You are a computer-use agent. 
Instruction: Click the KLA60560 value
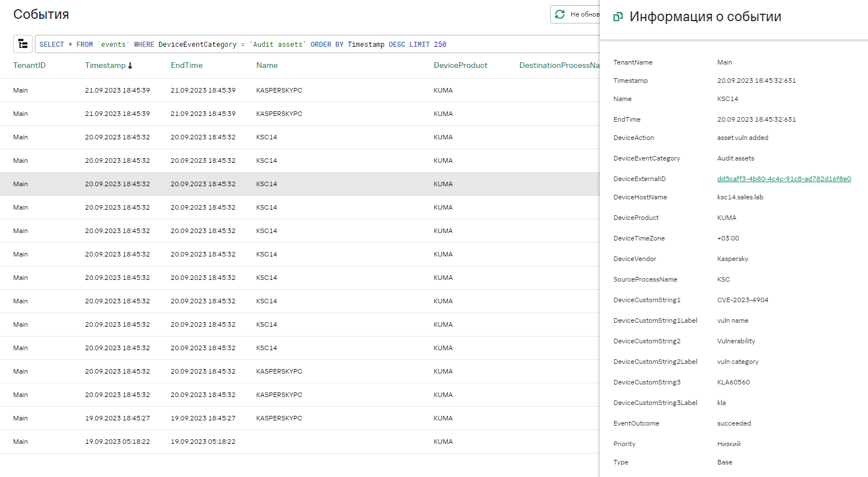point(733,382)
